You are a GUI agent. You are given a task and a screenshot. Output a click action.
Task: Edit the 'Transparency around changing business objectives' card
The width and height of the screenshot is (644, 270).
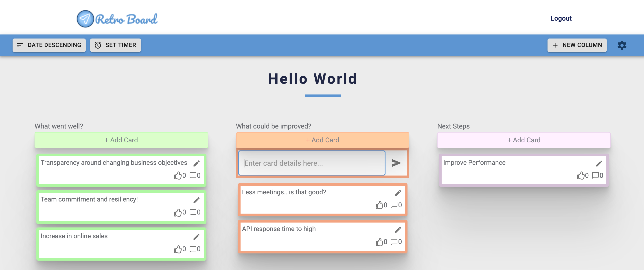pos(197,163)
